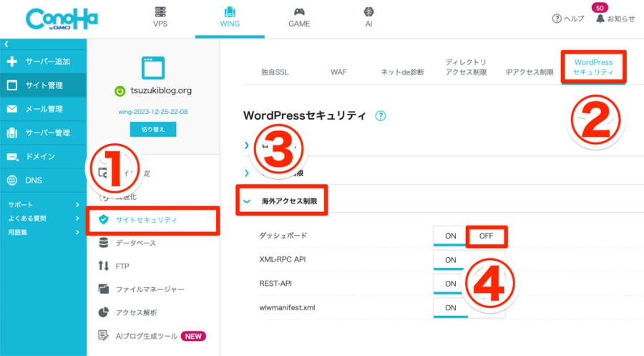Expand the サポート sidebar entry

(77, 204)
